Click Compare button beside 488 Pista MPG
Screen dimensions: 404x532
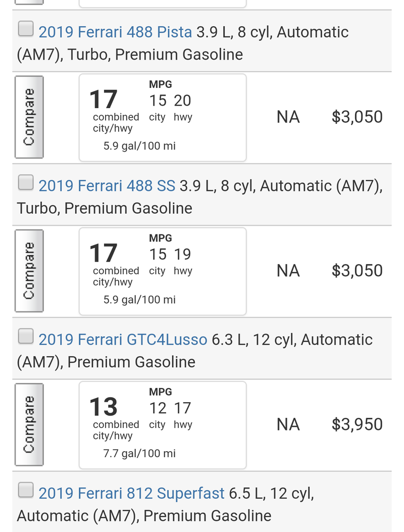click(x=29, y=117)
